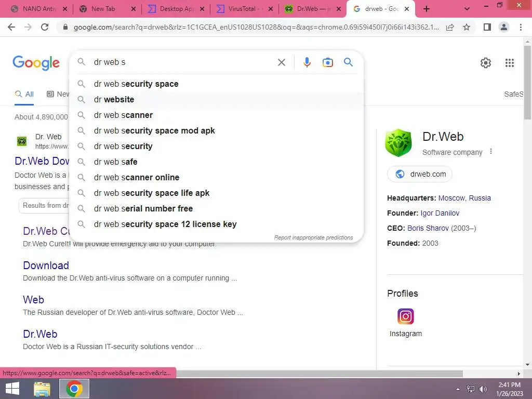This screenshot has height=399, width=532.
Task: Click 'Report inappropriate predictions' link
Action: click(313, 237)
